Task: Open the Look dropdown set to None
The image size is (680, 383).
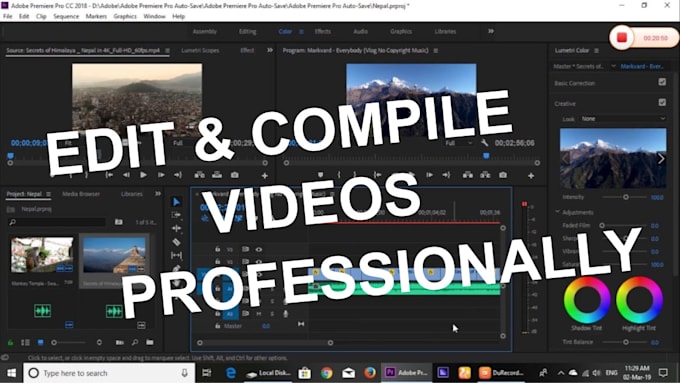Action: (x=623, y=118)
